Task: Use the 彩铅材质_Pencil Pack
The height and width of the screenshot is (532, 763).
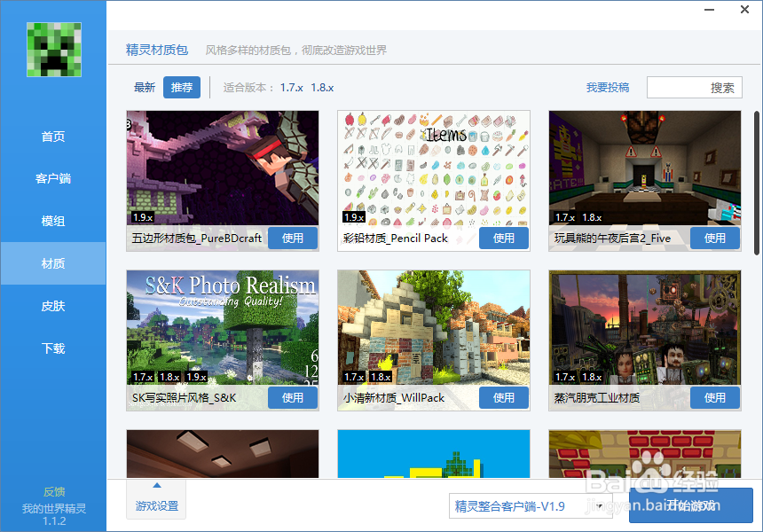Action: point(504,238)
